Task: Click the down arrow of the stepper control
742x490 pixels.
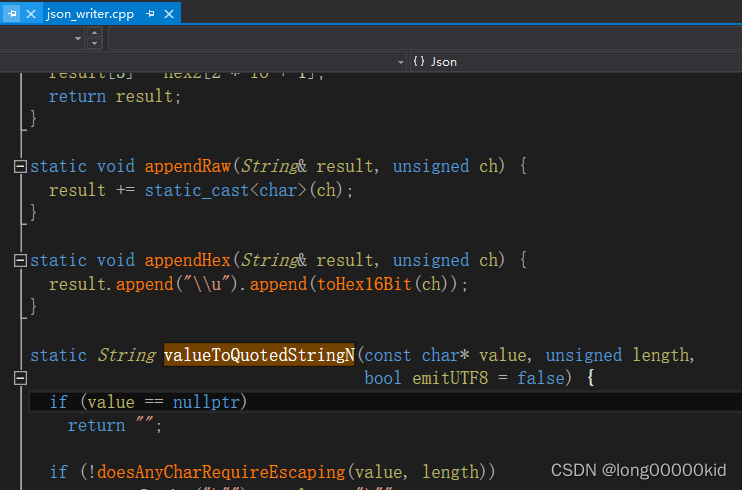Action: [x=95, y=44]
